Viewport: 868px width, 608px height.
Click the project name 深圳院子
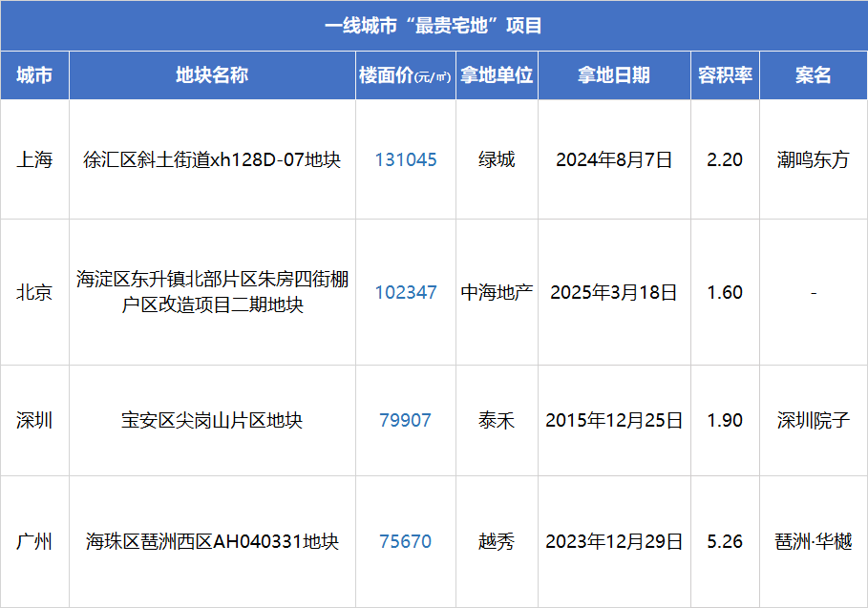pyautogui.click(x=814, y=421)
